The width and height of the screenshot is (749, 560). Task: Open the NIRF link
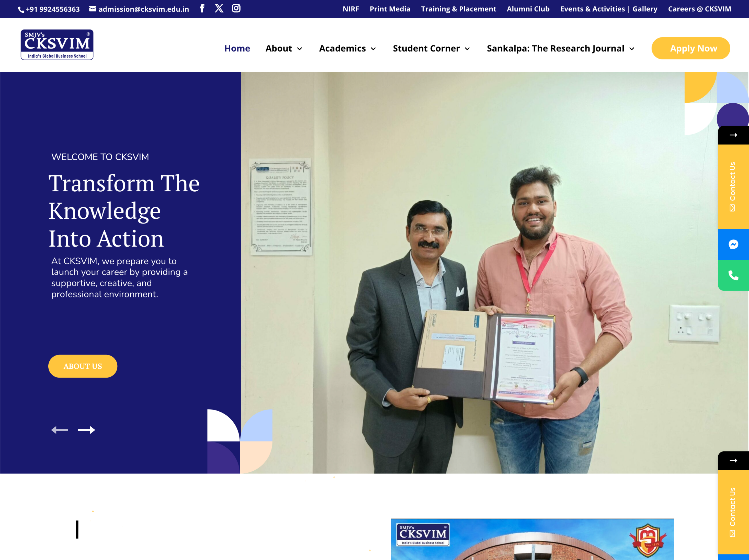pos(351,9)
